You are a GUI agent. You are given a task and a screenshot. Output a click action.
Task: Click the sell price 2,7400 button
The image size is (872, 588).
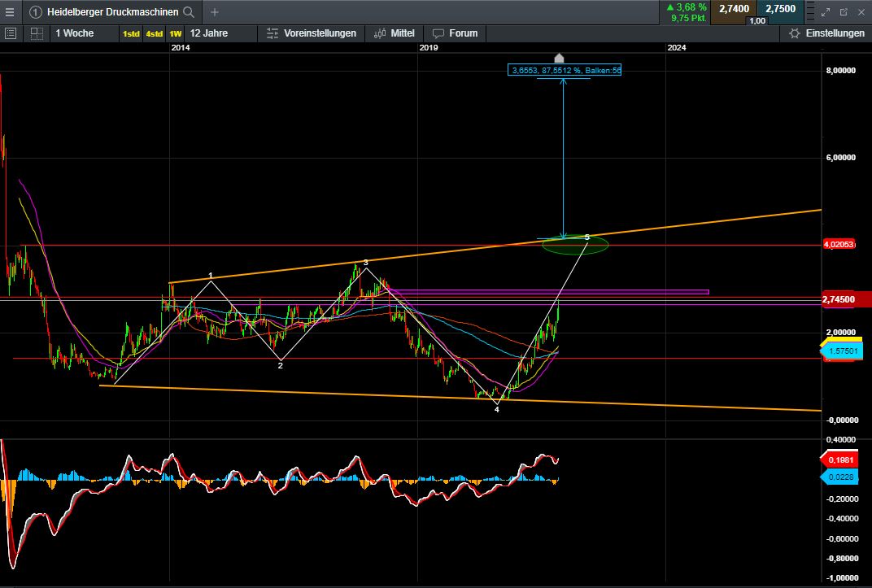(734, 9)
